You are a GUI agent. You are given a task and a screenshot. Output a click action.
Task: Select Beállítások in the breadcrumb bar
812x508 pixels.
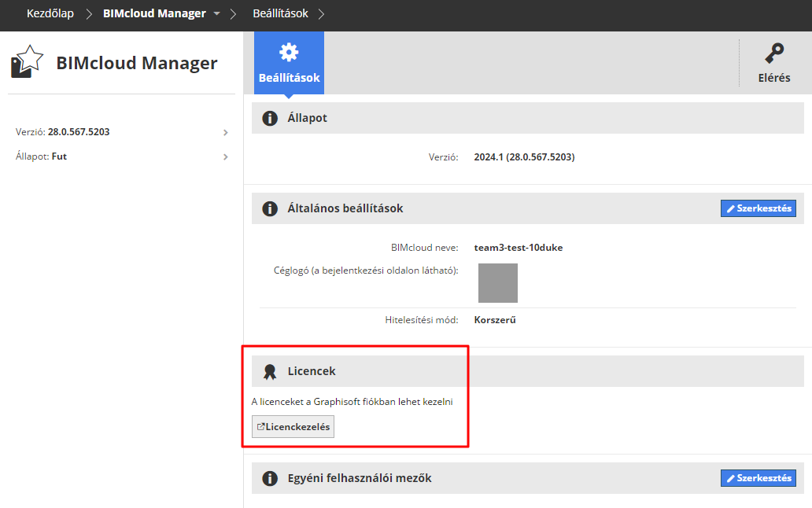coord(280,14)
